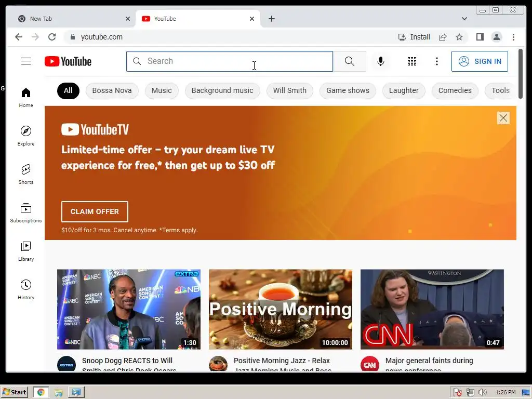Open the YouTube hamburger guide menu
This screenshot has height=399, width=532.
26,61
